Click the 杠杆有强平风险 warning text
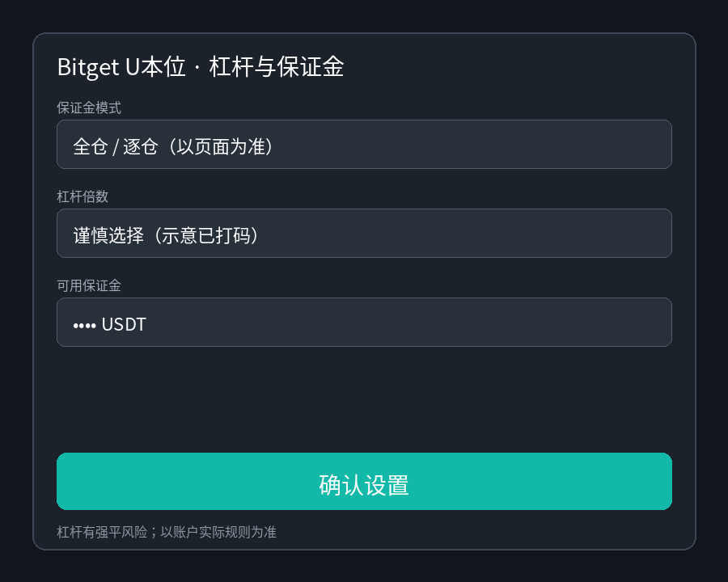This screenshot has width=728, height=582. [102, 532]
